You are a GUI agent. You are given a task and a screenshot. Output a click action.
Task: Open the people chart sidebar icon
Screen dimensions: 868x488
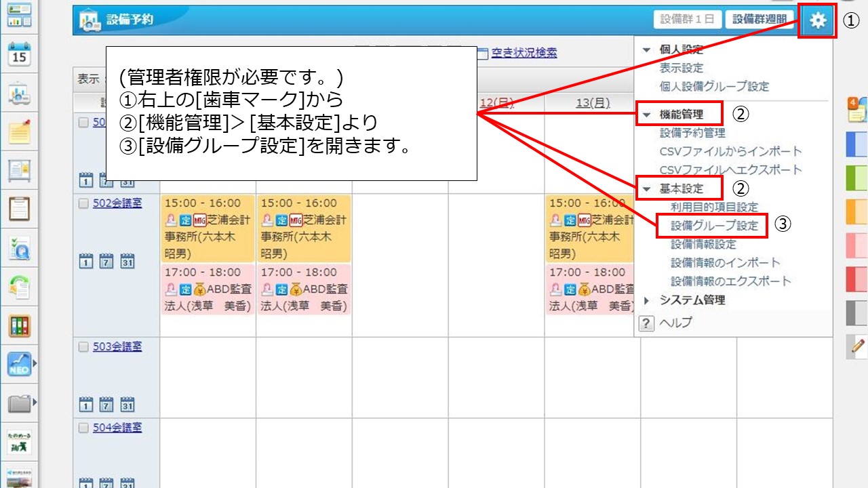tap(20, 94)
